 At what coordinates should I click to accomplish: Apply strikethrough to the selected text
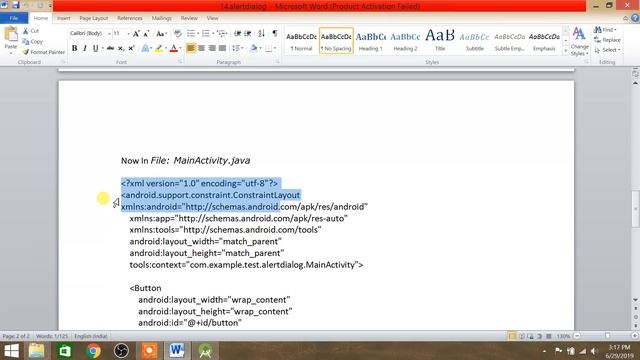click(110, 48)
